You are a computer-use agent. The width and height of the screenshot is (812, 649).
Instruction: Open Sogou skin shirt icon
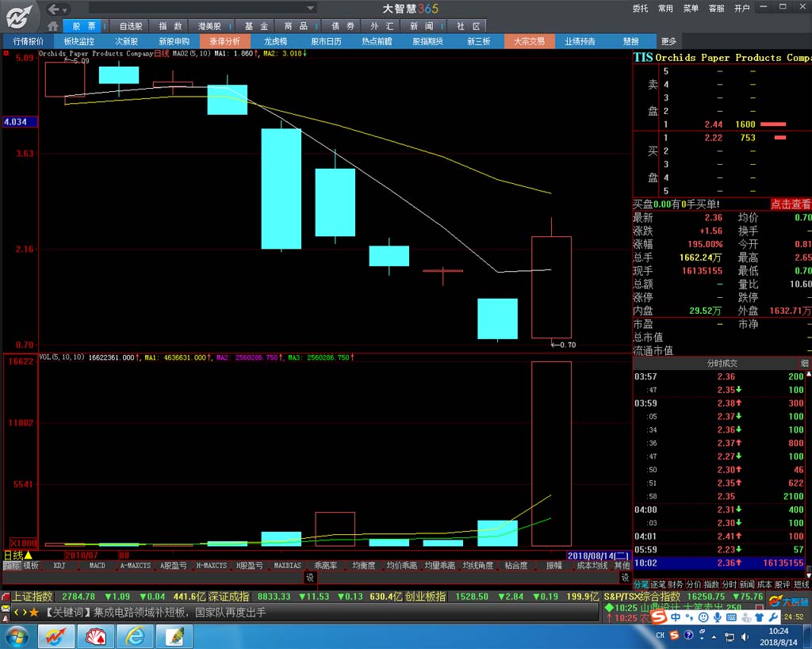760,617
